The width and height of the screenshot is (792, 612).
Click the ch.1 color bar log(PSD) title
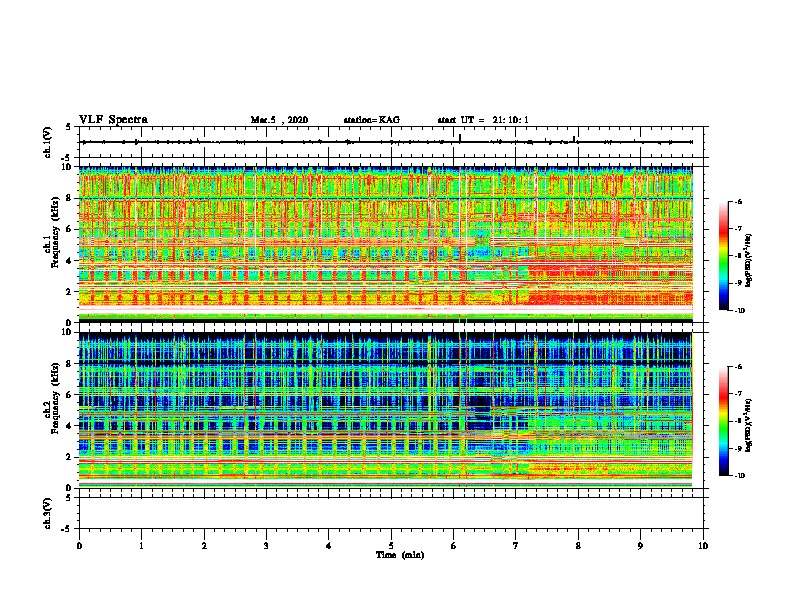click(x=749, y=261)
